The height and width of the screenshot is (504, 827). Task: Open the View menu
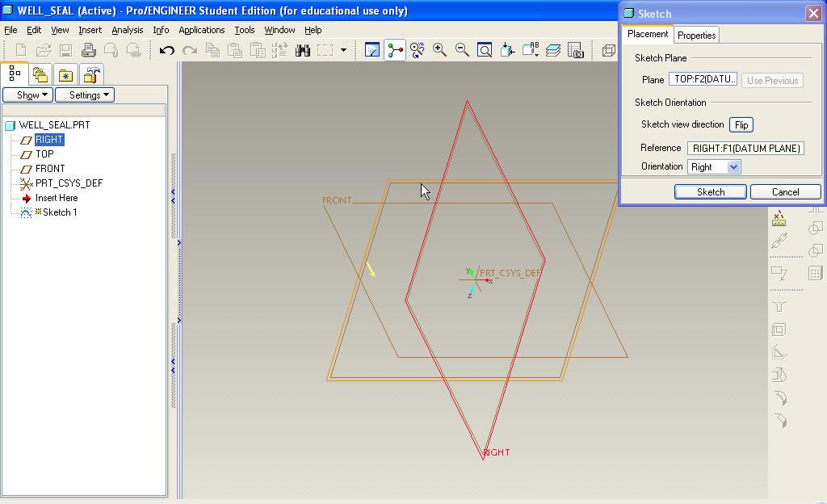[60, 30]
